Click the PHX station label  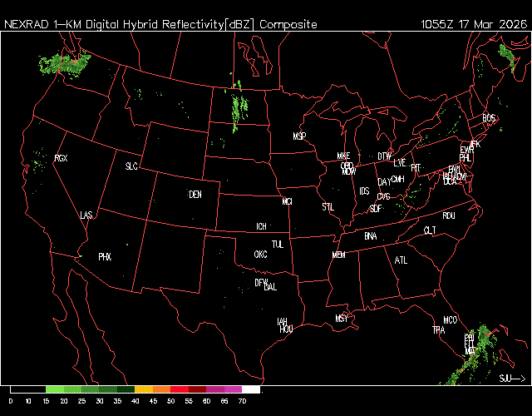[105, 257]
